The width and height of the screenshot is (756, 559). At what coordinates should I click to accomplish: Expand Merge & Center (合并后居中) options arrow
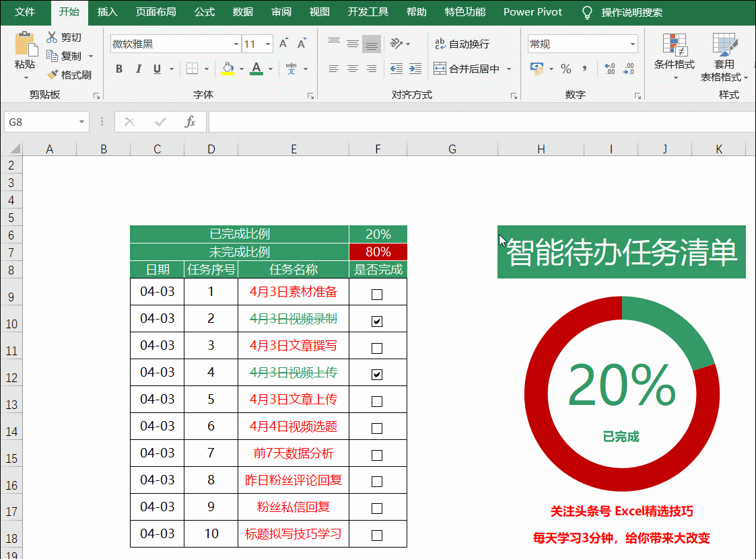pos(509,69)
